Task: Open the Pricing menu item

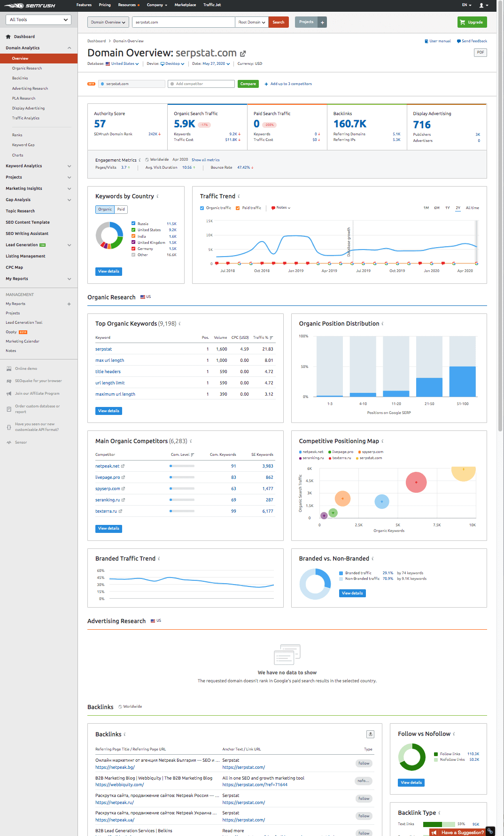Action: (105, 5)
